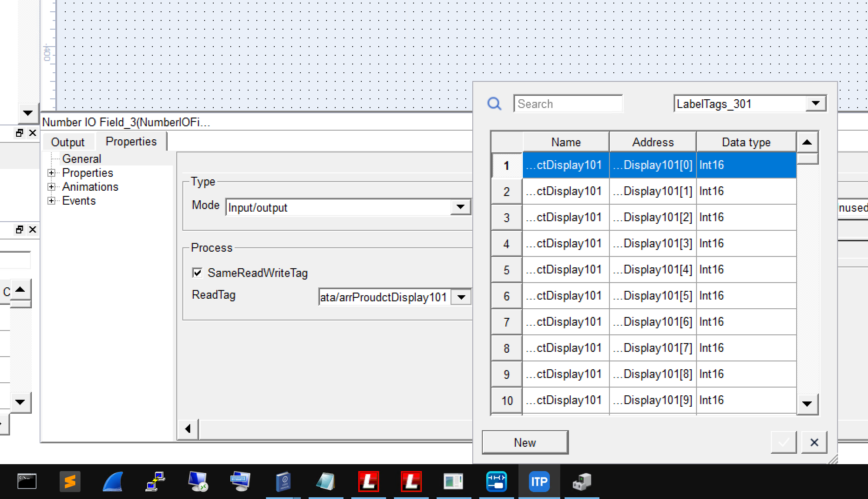Uncheck the SameReadWriteTag checkbox
Screen dimensions: 868x499
197,273
